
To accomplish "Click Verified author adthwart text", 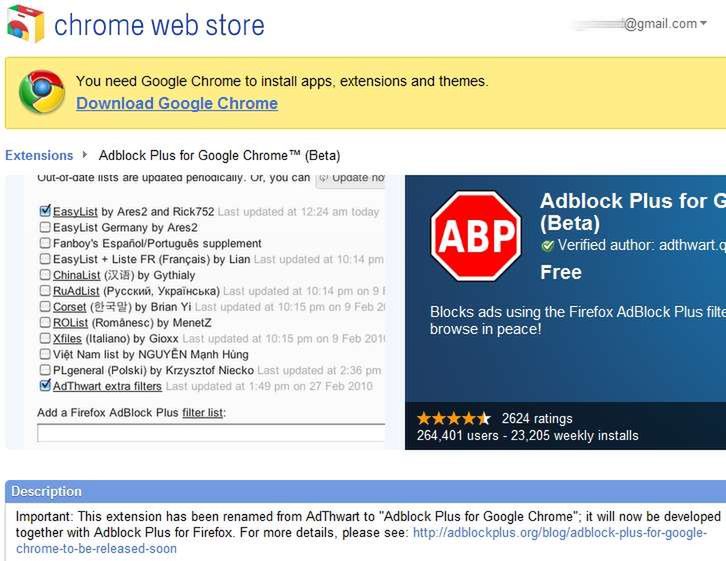I will coord(642,245).
